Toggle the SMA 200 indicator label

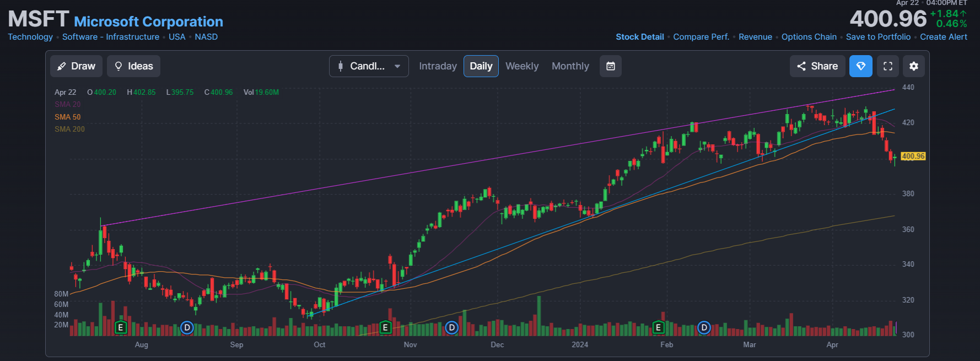coord(69,129)
